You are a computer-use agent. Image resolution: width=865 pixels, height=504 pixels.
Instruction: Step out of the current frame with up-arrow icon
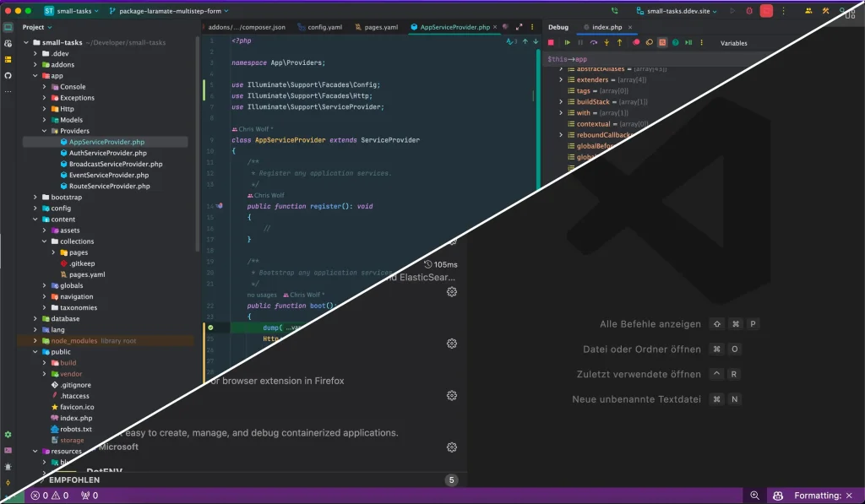(x=619, y=42)
